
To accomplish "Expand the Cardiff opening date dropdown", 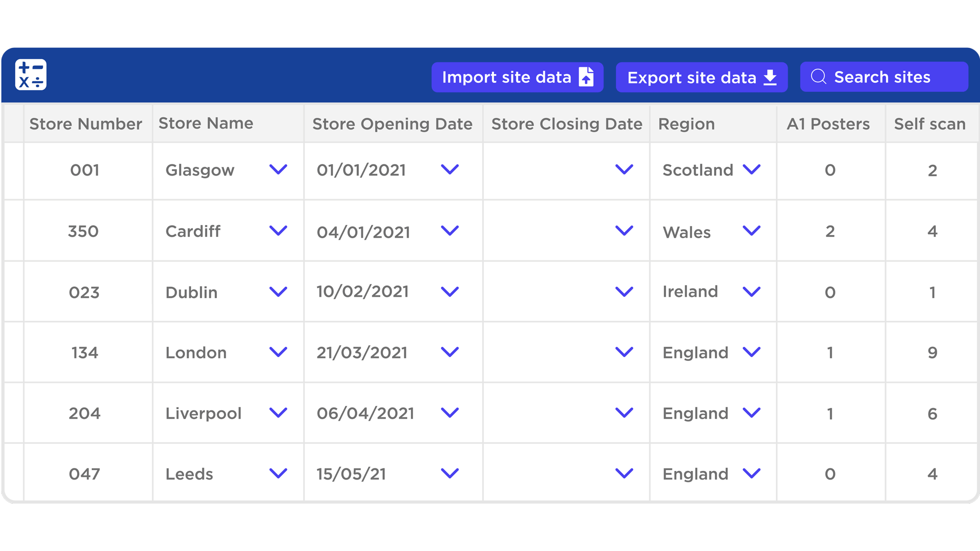I will tap(450, 231).
